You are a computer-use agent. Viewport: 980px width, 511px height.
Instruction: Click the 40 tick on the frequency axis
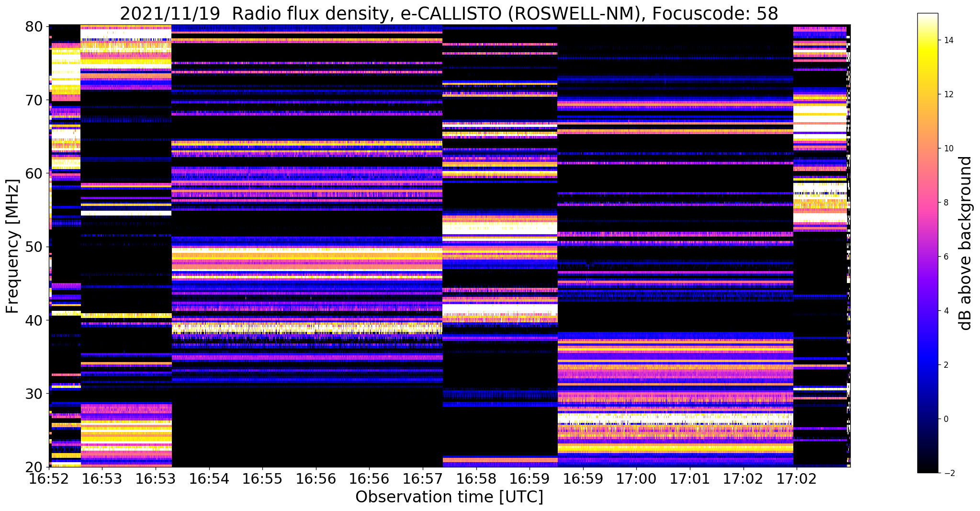click(x=34, y=320)
